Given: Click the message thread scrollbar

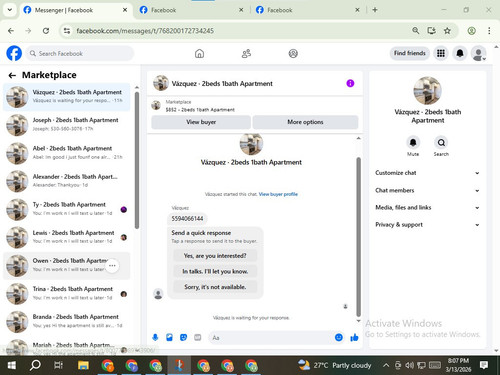Looking at the screenshot, I should [x=359, y=237].
